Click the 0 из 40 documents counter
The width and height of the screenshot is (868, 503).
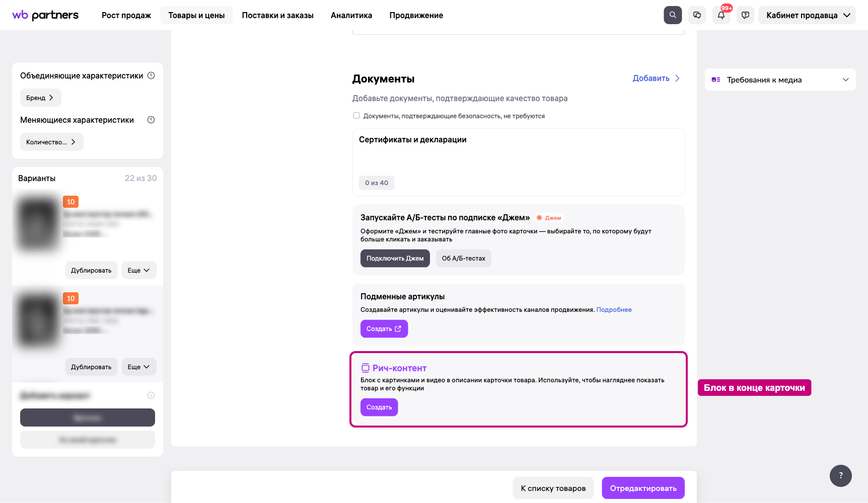[377, 183]
